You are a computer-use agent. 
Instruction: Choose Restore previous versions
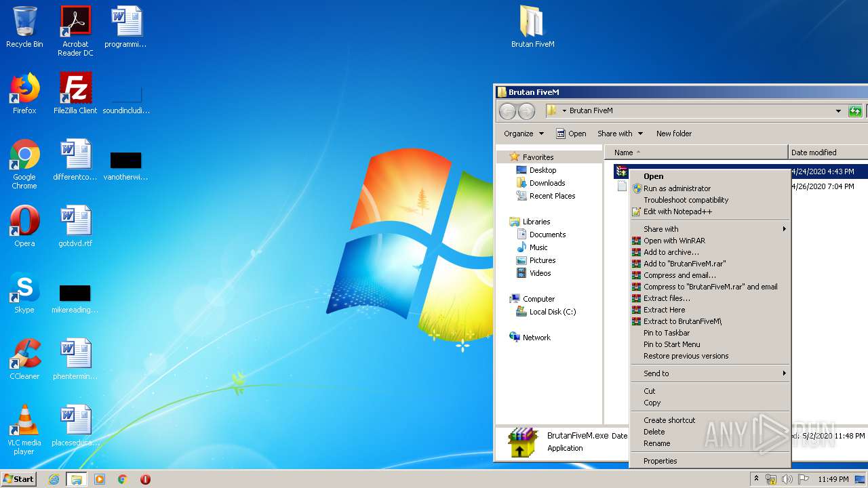[x=710, y=356]
